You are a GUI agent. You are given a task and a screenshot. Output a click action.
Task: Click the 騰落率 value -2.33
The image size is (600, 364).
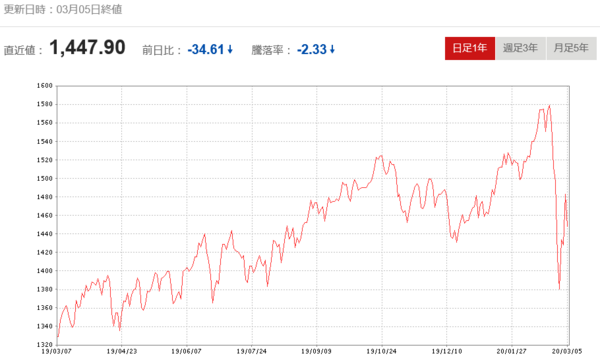(x=312, y=49)
